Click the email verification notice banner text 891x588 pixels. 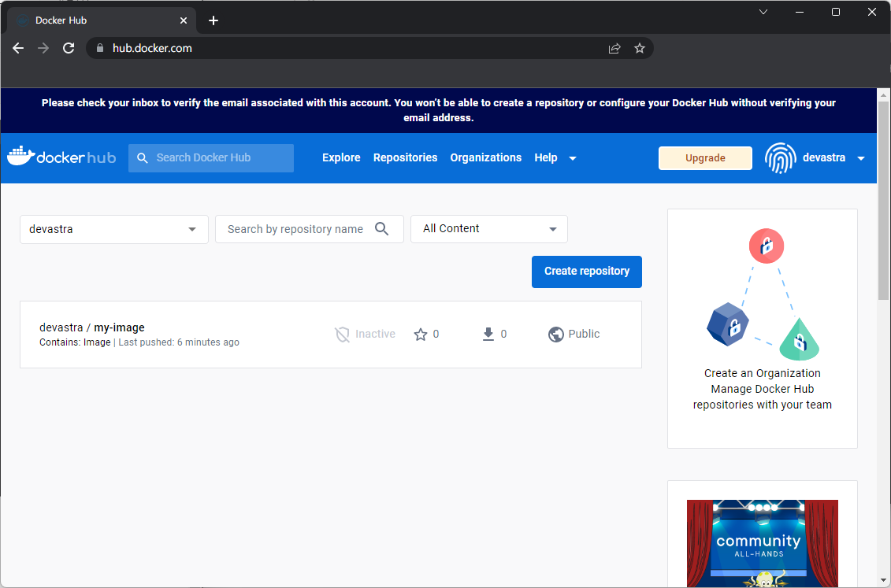[x=439, y=110]
